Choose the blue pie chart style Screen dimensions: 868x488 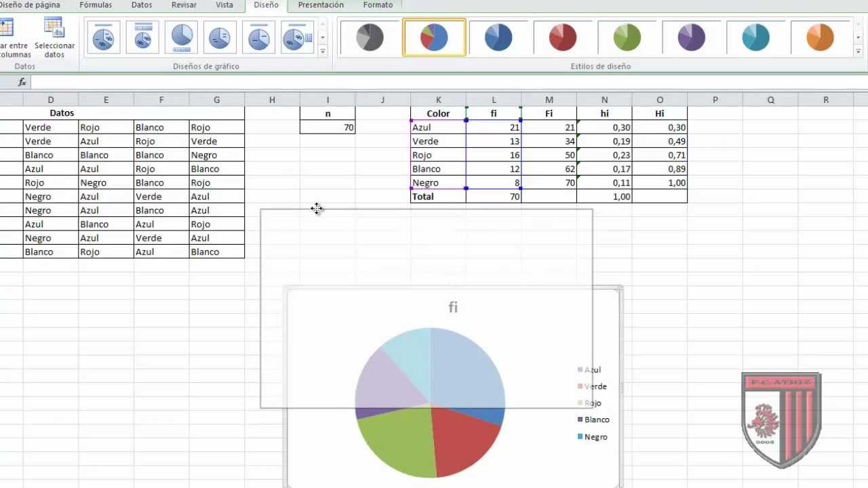[498, 37]
